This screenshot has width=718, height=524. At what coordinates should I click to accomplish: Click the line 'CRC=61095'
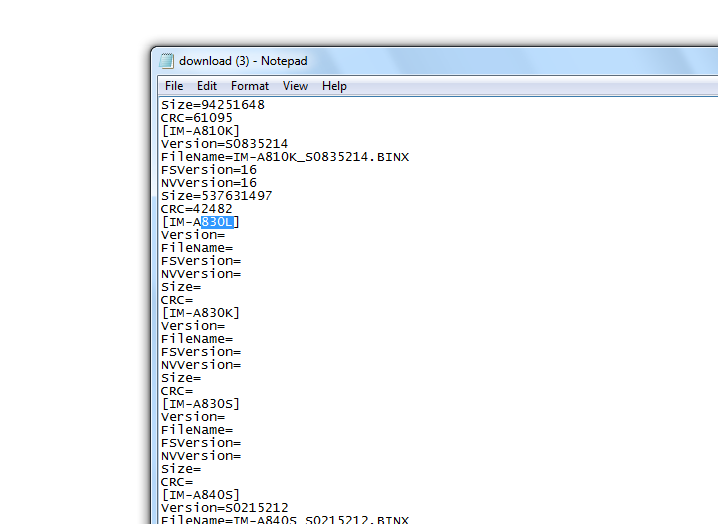pyautogui.click(x=196, y=118)
